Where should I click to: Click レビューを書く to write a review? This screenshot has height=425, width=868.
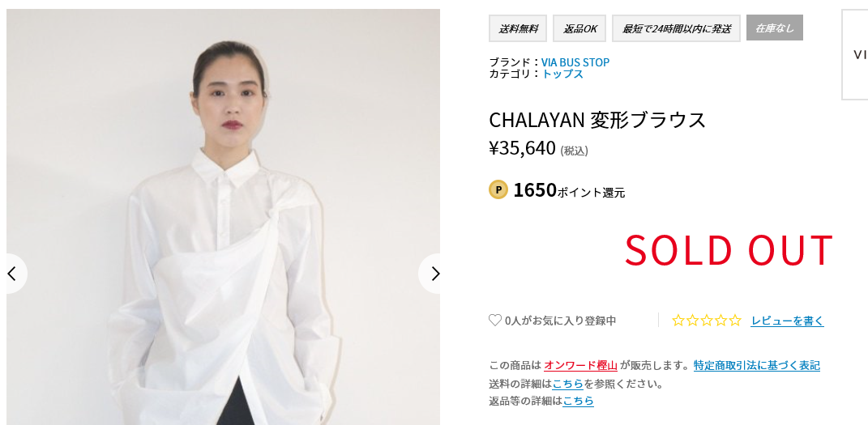click(x=787, y=321)
